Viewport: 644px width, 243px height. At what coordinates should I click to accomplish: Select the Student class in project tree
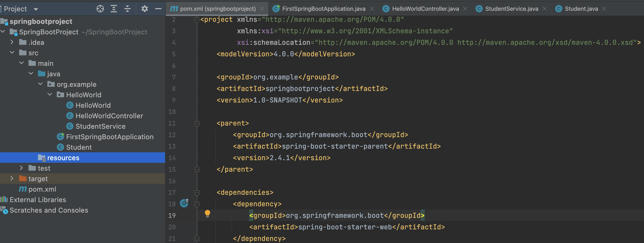79,147
